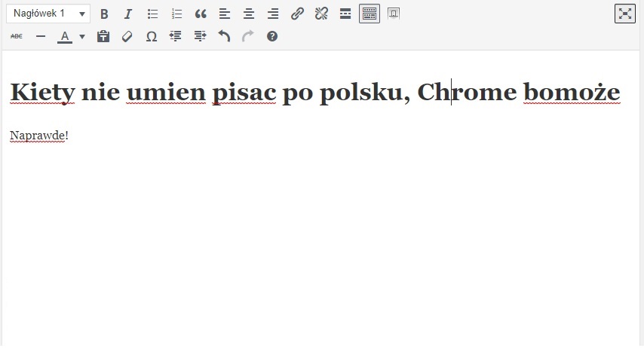Open the Nagłówek 1 format dropdown
Screen dimensions: 644x348
pos(48,14)
